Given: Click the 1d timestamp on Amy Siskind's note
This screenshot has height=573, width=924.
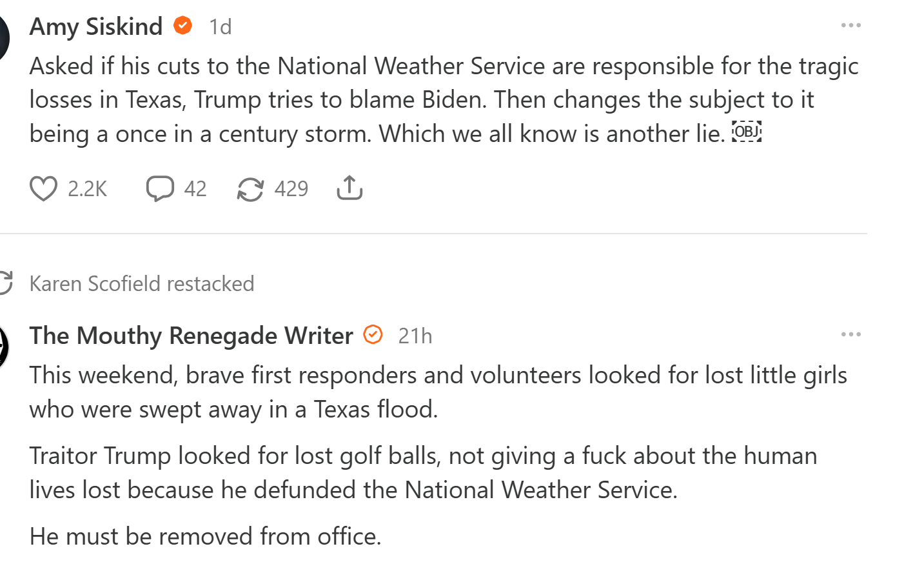Looking at the screenshot, I should [220, 27].
